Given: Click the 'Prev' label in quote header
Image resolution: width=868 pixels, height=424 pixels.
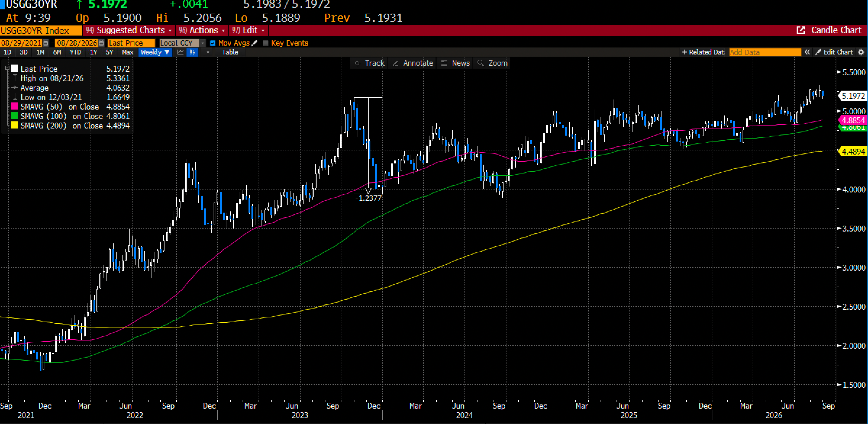Looking at the screenshot, I should [x=337, y=18].
